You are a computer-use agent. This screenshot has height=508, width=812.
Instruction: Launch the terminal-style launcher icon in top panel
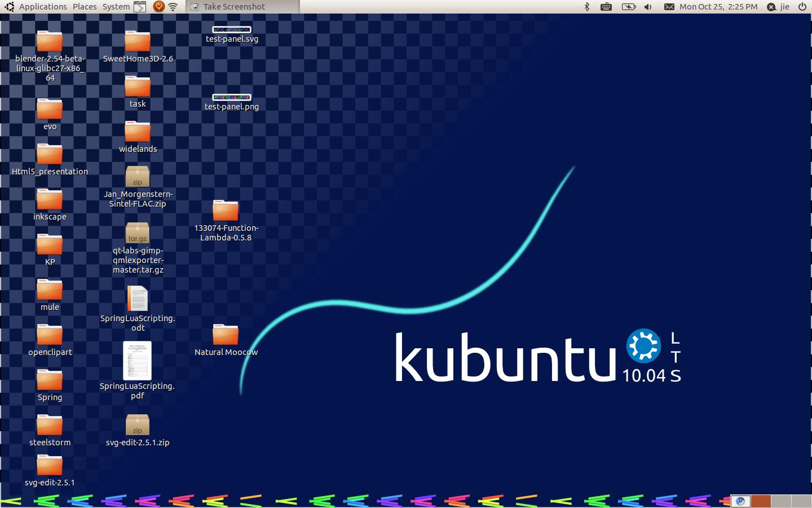140,7
